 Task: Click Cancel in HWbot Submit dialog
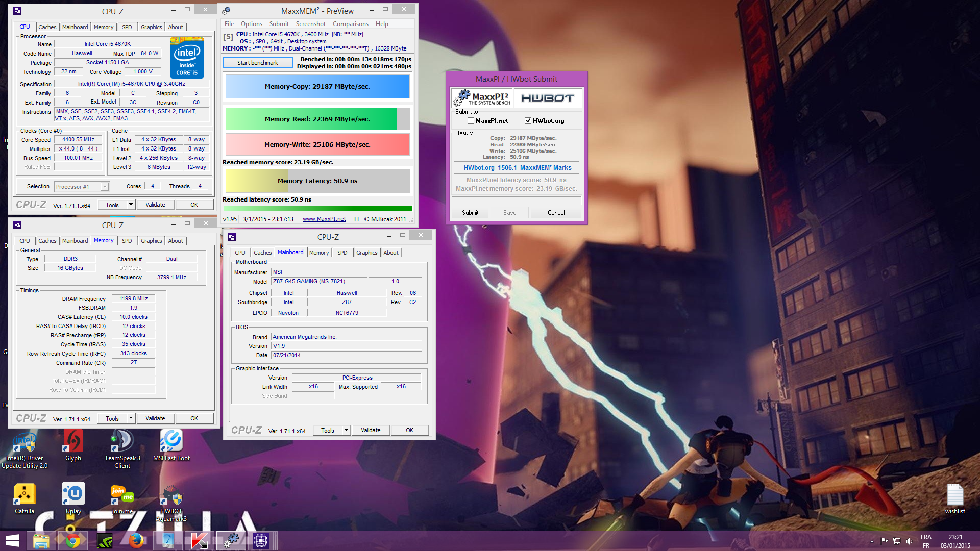point(556,213)
